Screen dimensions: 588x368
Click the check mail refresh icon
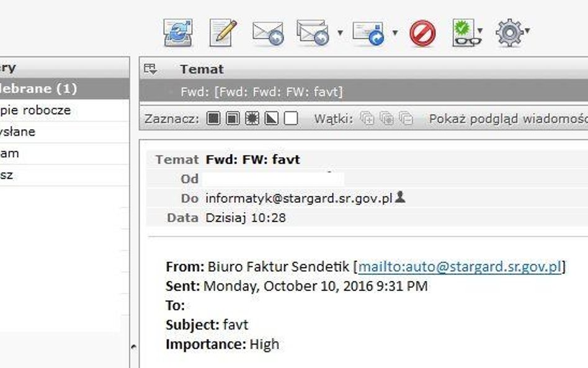tap(178, 33)
